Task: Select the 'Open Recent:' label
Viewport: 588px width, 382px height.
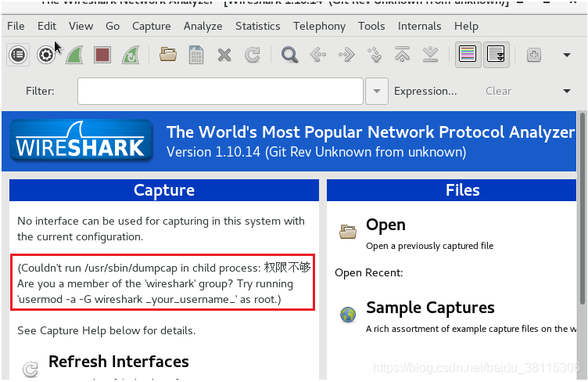Action: click(x=369, y=272)
